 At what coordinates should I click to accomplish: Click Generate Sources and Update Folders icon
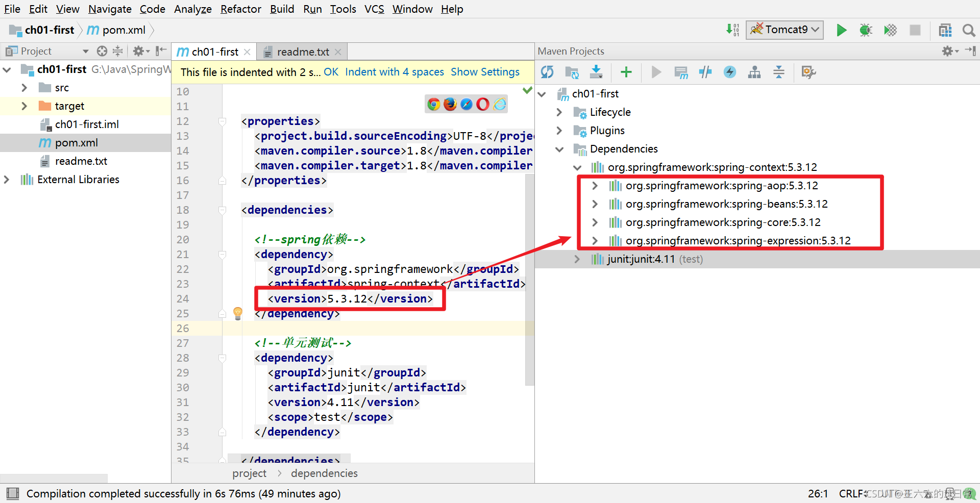tap(572, 72)
